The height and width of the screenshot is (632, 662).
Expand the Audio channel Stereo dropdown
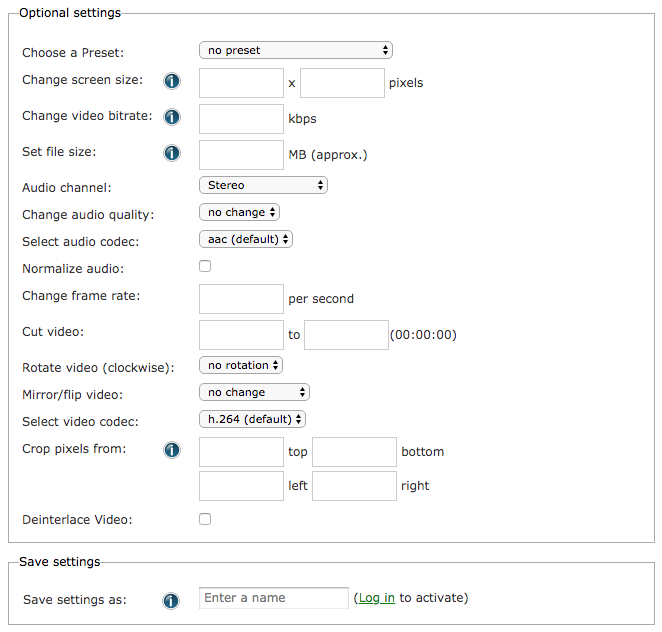(264, 185)
